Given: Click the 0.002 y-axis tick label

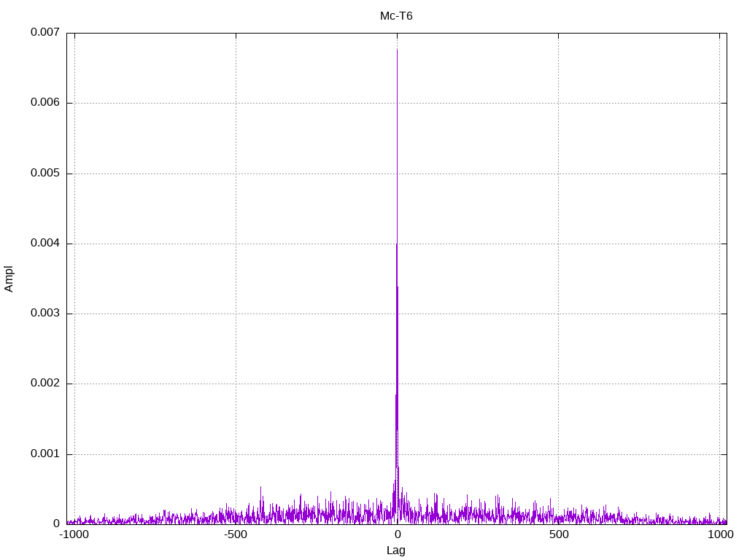Looking at the screenshot, I should 45,383.
